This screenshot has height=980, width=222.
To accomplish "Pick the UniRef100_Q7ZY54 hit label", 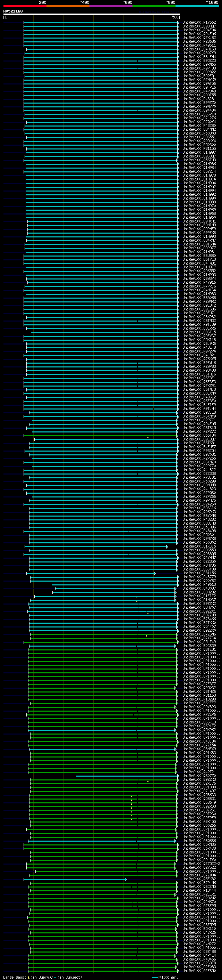I will [x=199, y=745].
